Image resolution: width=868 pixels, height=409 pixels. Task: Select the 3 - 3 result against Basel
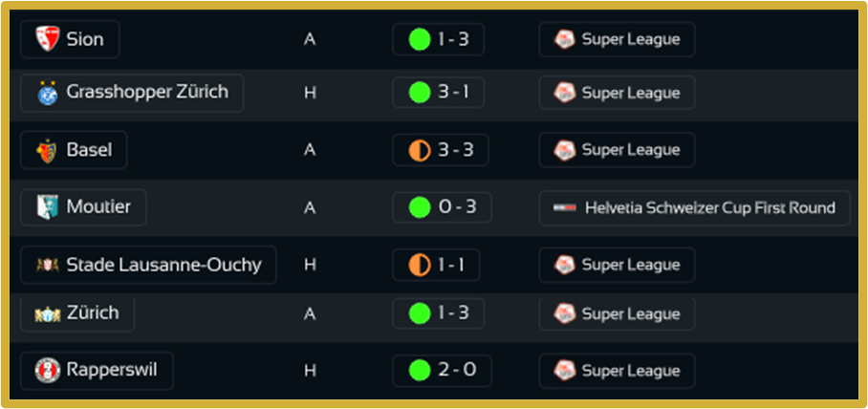point(442,150)
